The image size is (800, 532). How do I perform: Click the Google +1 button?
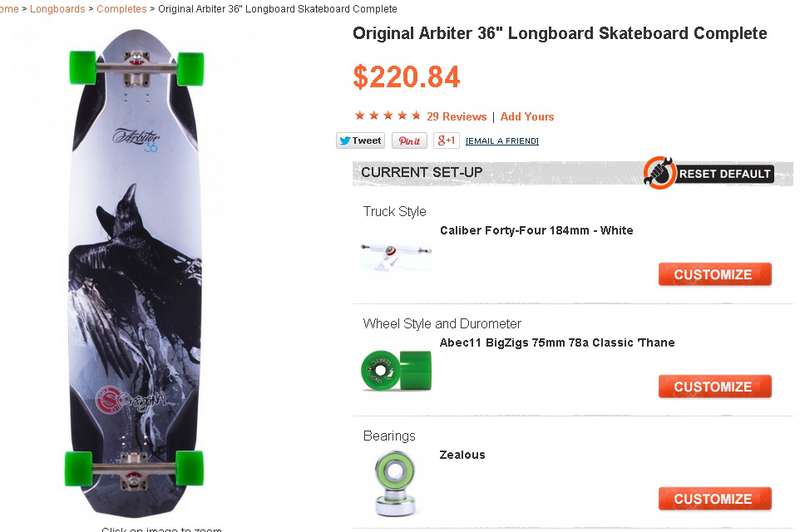pos(446,141)
